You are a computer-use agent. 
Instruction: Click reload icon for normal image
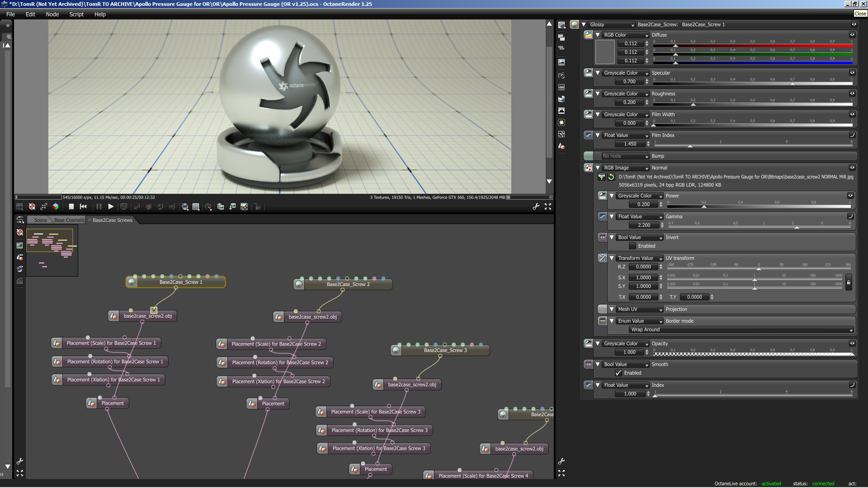[x=611, y=177]
